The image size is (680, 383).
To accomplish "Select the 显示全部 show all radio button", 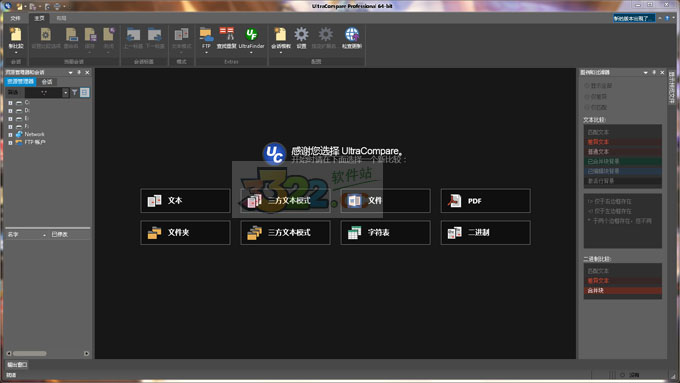I will coord(587,86).
